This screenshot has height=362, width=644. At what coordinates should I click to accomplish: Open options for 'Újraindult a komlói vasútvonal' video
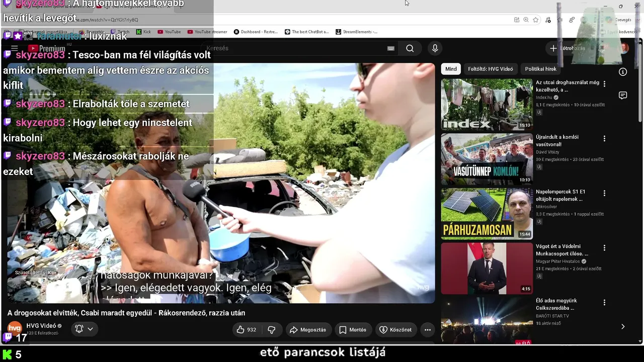pos(604,138)
